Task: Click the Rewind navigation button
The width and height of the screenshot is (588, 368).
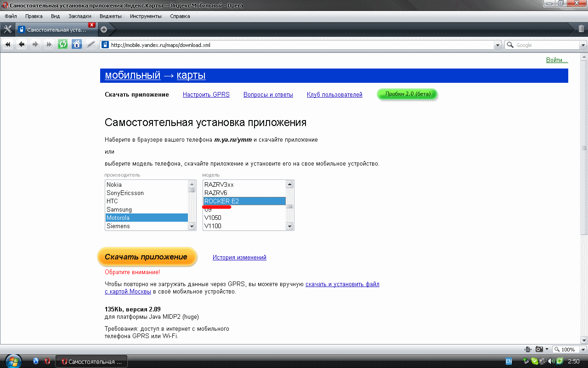Action: (x=8, y=45)
